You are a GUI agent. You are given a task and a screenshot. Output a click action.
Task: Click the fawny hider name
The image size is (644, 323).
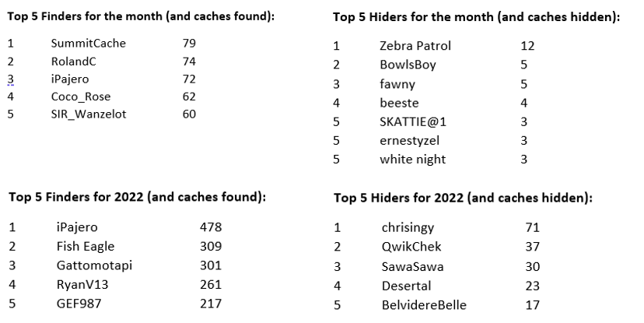tap(397, 84)
